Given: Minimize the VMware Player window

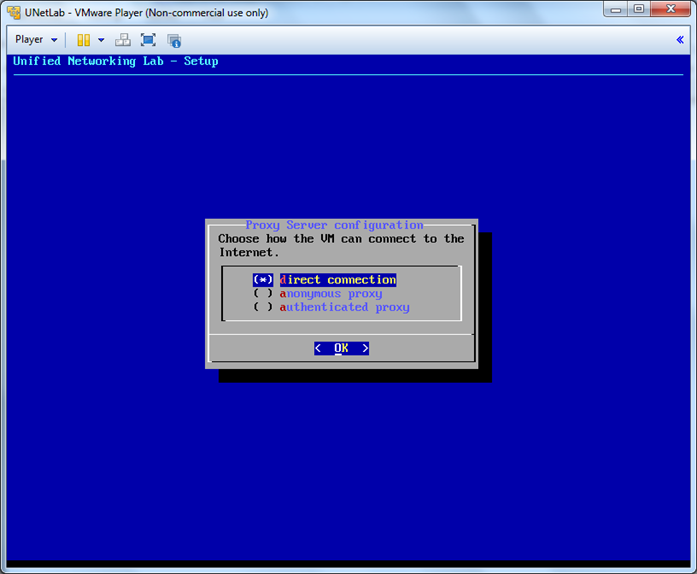Looking at the screenshot, I should click(x=616, y=9).
